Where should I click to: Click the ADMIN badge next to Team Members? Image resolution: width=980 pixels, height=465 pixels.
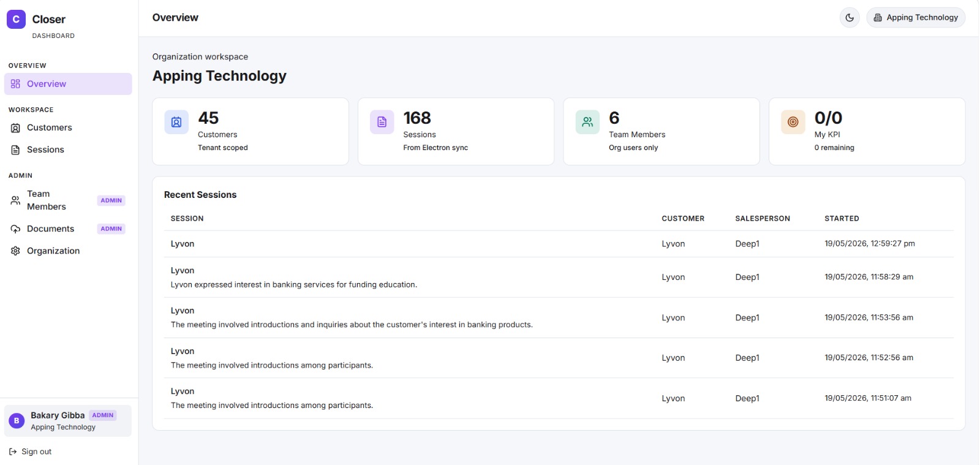(111, 200)
